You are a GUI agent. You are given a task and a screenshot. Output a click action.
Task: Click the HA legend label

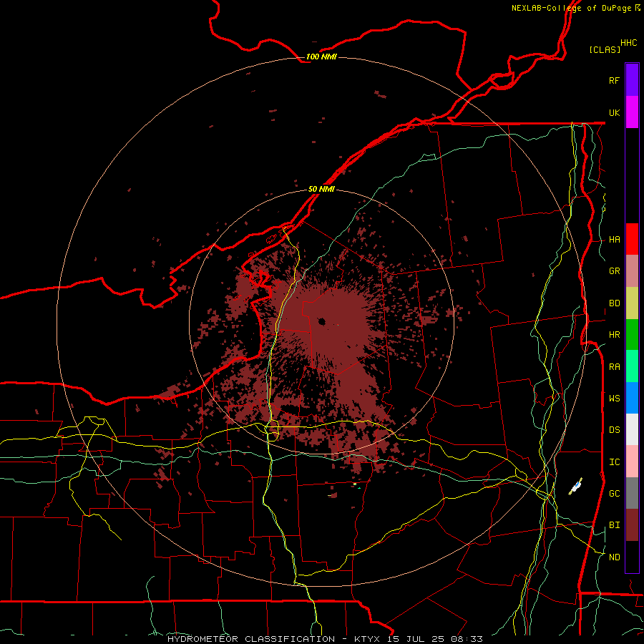coord(614,240)
